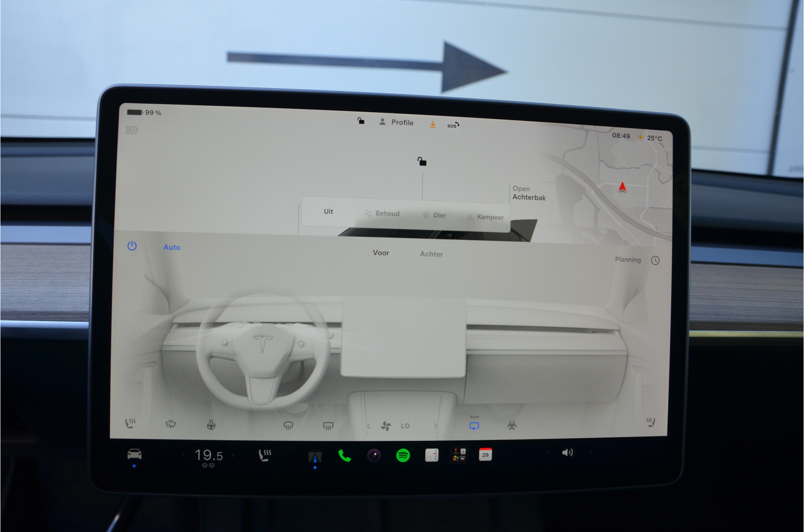Activate the wiper defrost heater icon
The width and height of the screenshot is (804, 532).
coord(170,424)
